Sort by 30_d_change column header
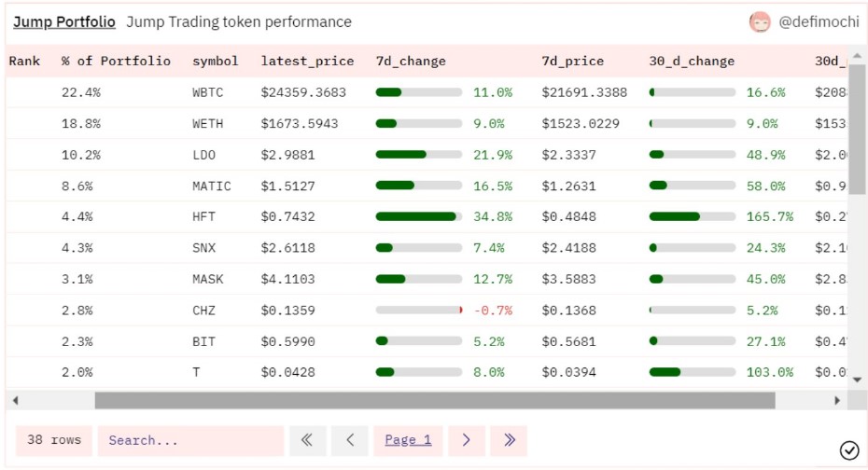 [692, 62]
